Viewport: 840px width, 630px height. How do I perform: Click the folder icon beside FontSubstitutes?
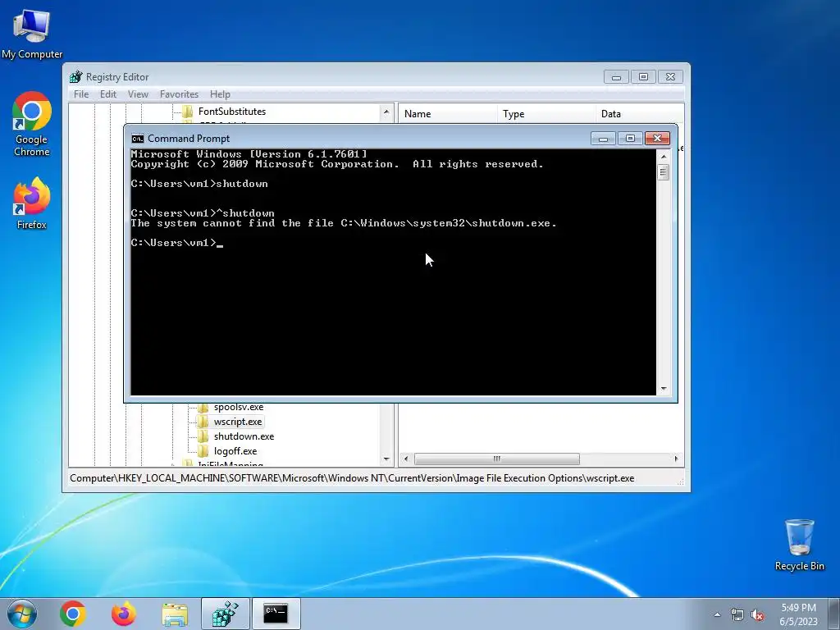tap(188, 112)
